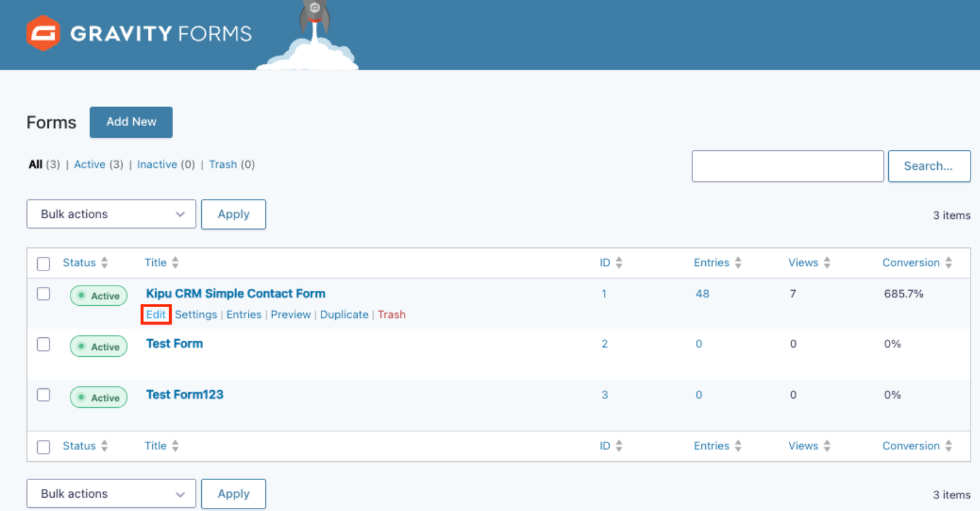Open the top Bulk actions dropdown
This screenshot has width=980, height=511.
pos(111,214)
